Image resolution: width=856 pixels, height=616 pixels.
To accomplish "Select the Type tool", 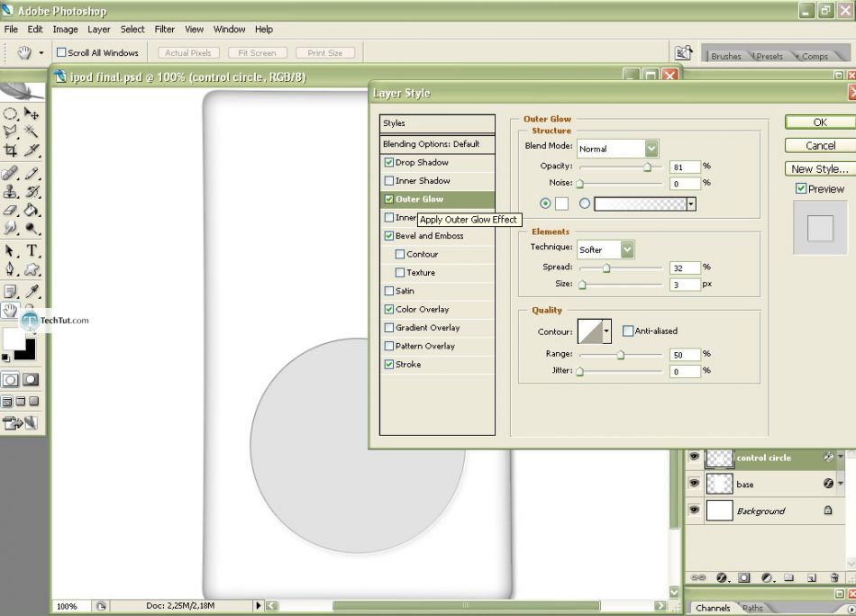I will coord(32,250).
